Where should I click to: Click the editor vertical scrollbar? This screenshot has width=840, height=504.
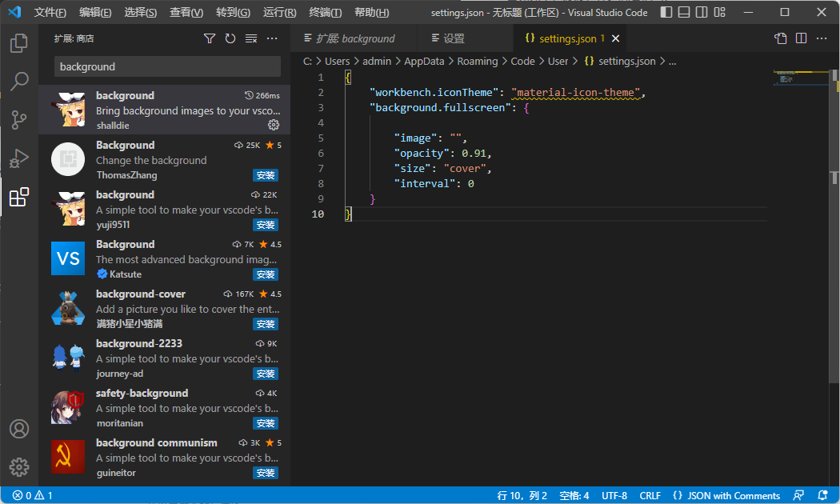834,226
